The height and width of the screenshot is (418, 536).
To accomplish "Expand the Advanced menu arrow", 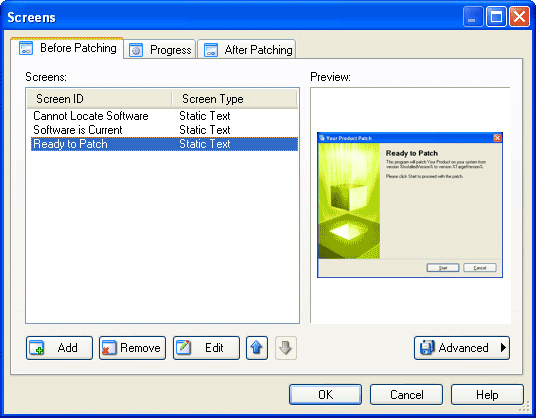I will click(503, 348).
